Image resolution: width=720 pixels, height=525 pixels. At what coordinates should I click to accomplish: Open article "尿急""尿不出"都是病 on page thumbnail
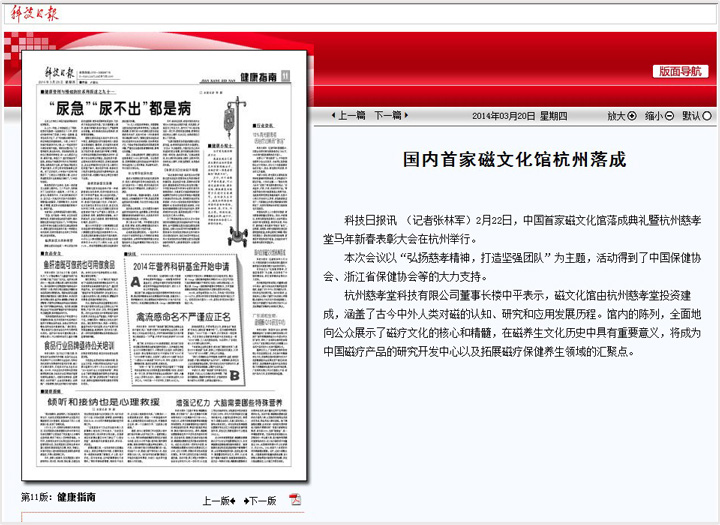[120, 108]
